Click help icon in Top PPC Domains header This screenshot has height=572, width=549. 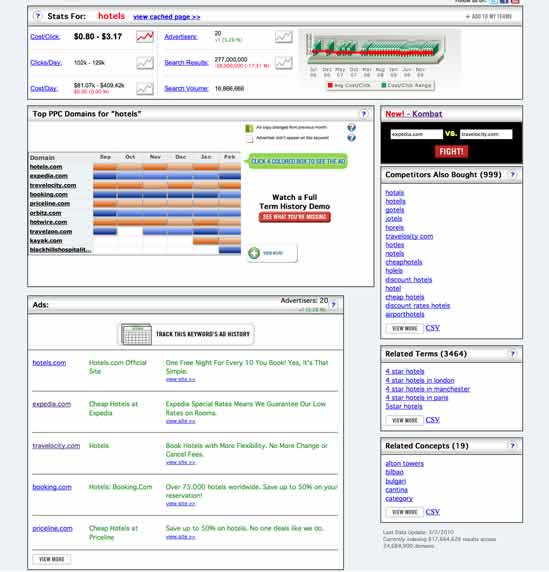(363, 114)
